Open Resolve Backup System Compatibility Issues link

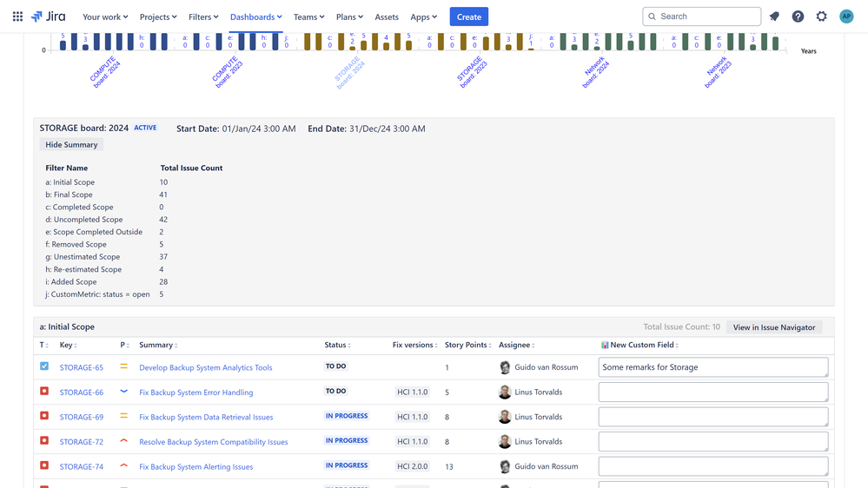coord(213,441)
